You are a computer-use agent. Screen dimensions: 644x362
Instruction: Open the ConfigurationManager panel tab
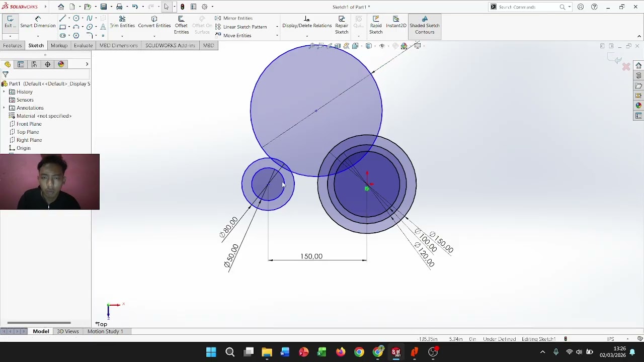click(34, 64)
